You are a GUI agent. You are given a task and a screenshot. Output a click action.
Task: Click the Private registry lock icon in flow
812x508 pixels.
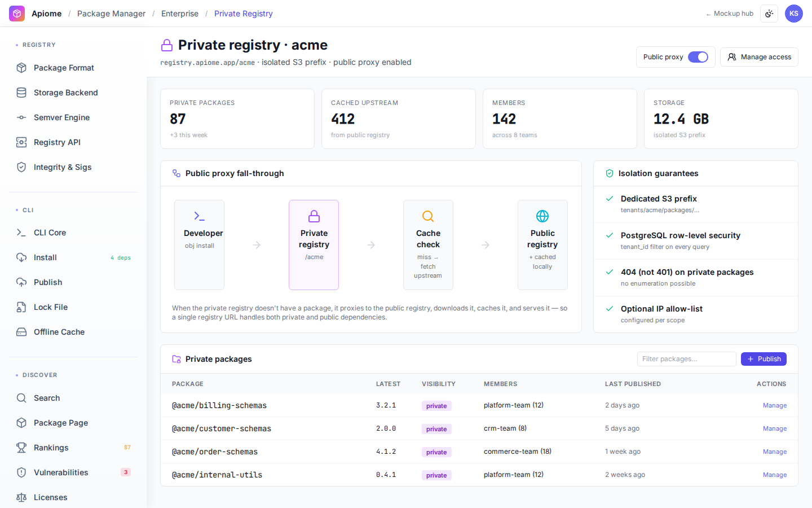point(314,216)
